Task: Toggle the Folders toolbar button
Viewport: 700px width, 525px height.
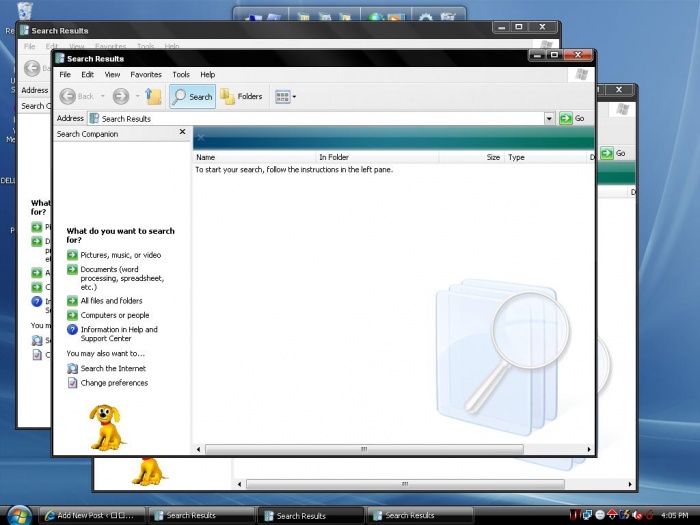Action: [x=241, y=96]
